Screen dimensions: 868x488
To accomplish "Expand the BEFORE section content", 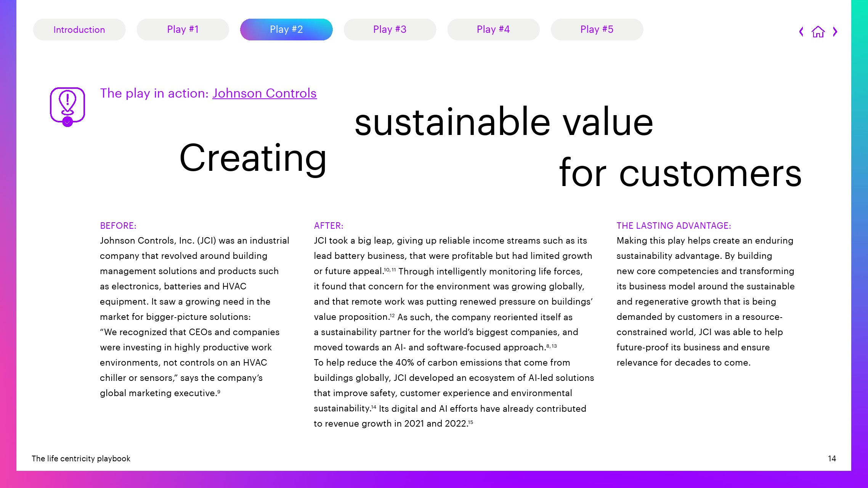I will point(117,225).
